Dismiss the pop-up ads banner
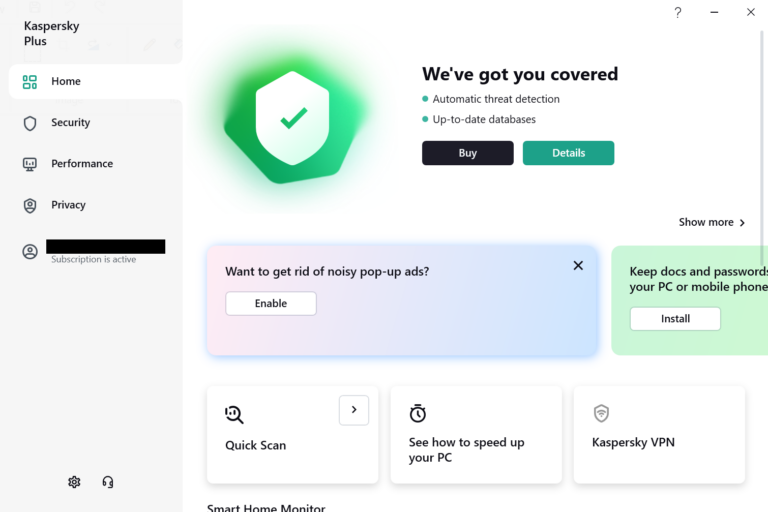The image size is (768, 512). pos(578,266)
